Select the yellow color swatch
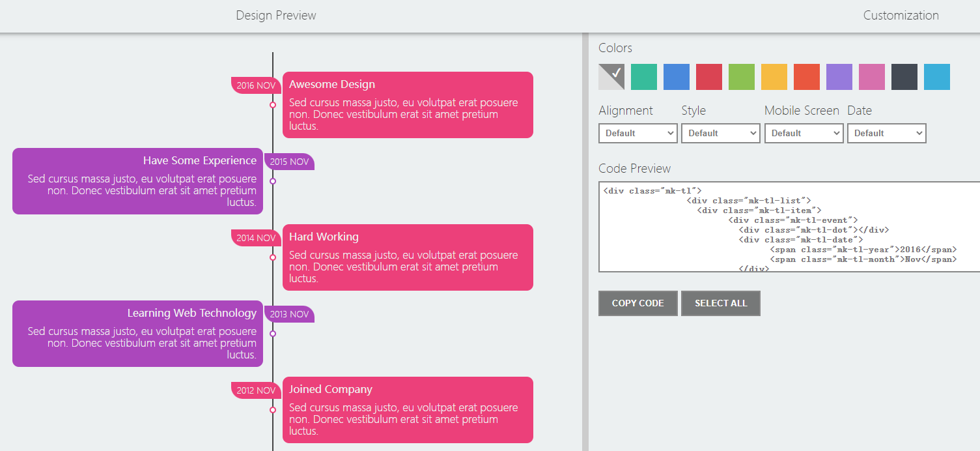Image resolution: width=980 pixels, height=451 pixels. (774, 77)
